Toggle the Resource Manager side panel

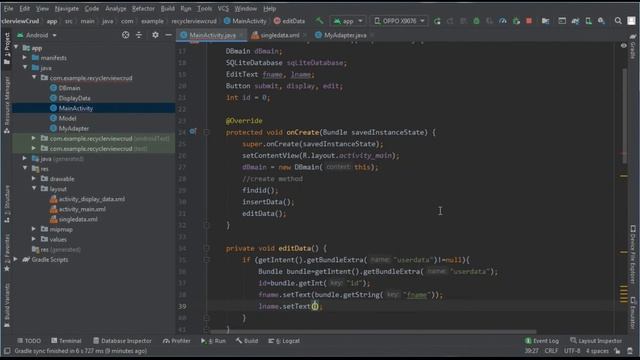click(7, 104)
